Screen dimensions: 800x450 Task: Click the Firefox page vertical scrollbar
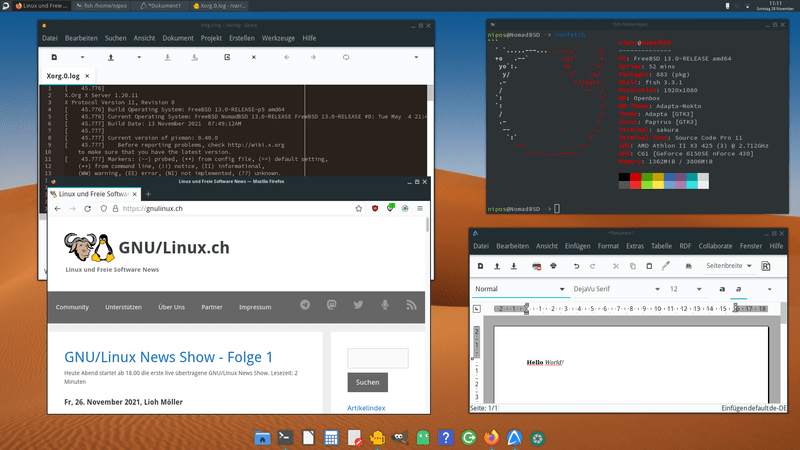click(428, 225)
